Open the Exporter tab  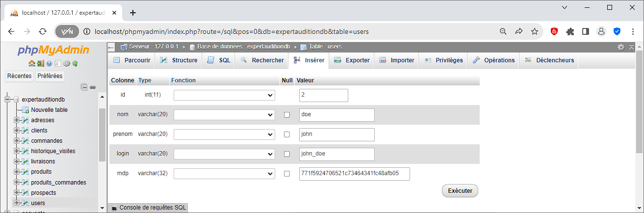[x=352, y=60]
